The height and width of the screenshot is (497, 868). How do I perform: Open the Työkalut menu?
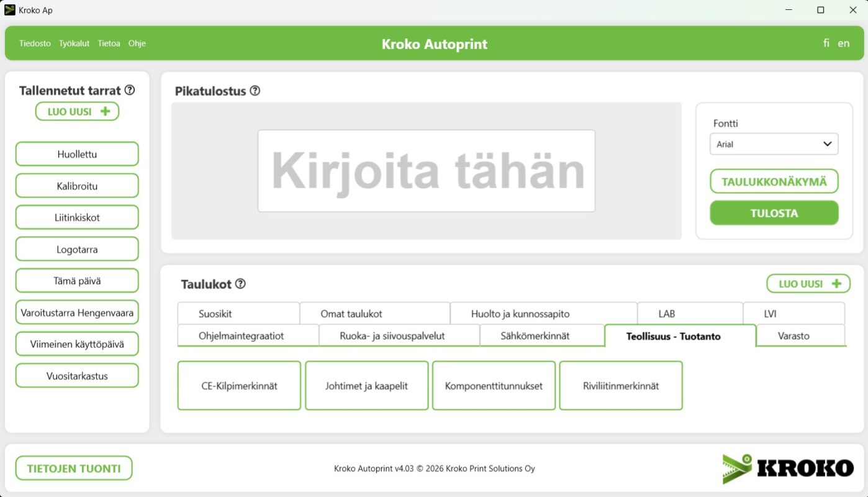pos(74,43)
